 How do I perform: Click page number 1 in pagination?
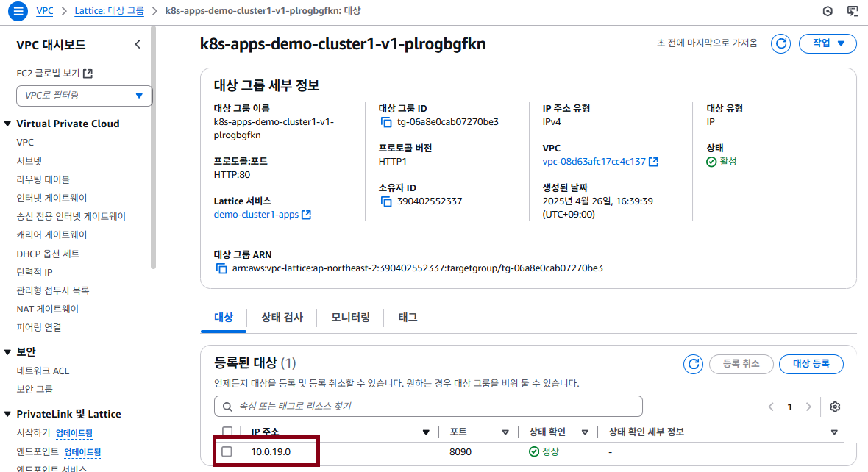[789, 407]
